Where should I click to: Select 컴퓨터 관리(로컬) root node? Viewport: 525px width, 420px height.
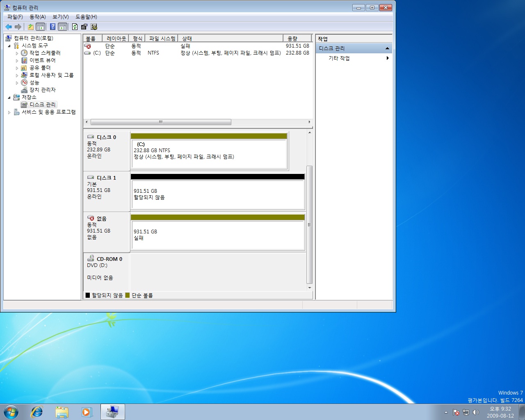click(34, 38)
